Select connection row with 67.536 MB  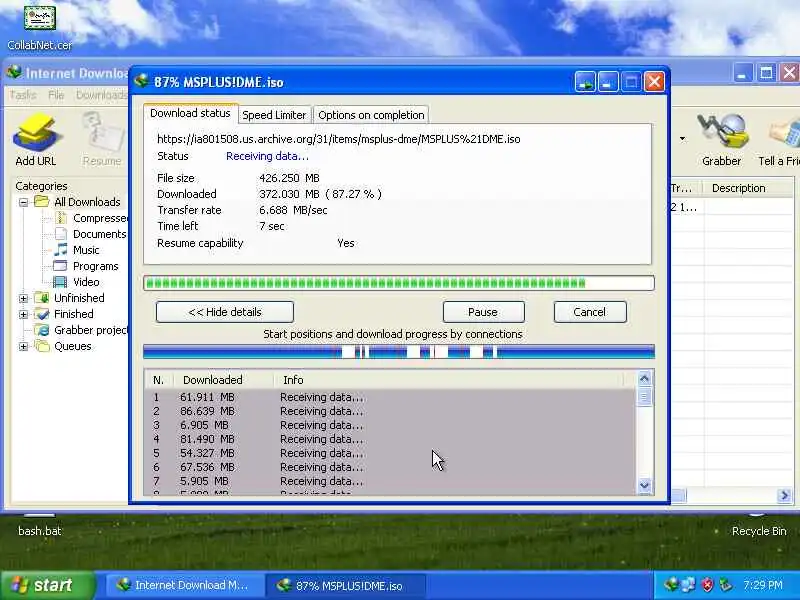point(390,467)
